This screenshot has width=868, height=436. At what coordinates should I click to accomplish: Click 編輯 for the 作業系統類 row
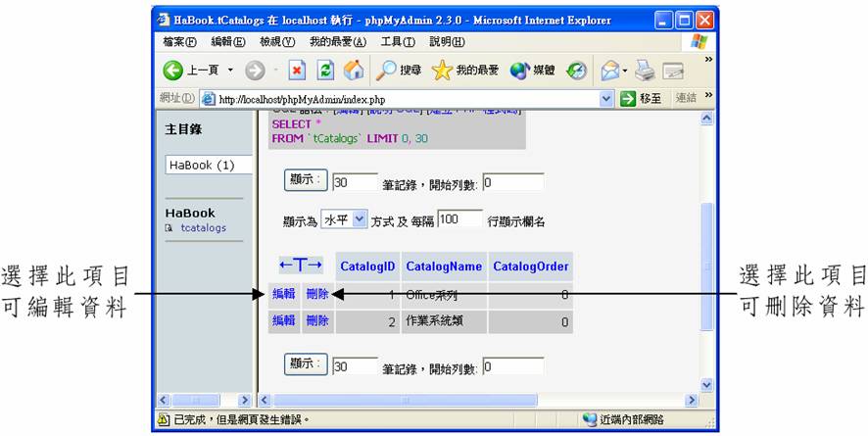283,320
